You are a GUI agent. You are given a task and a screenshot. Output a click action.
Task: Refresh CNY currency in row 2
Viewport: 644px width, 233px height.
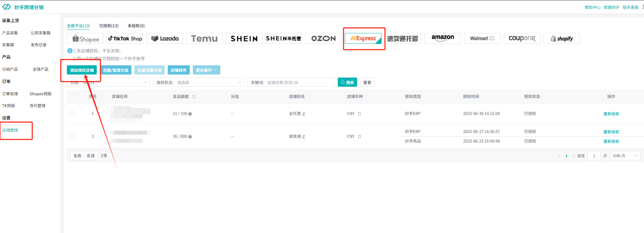tap(360, 136)
